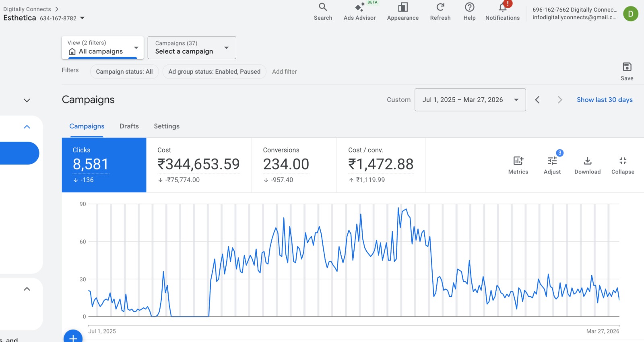Click Add filter
Screen dimensions: 644x342
284,72
